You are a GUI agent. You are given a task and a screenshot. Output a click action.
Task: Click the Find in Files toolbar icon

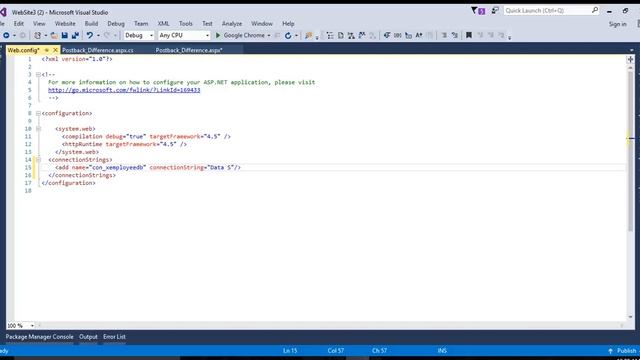pyautogui.click(x=309, y=36)
